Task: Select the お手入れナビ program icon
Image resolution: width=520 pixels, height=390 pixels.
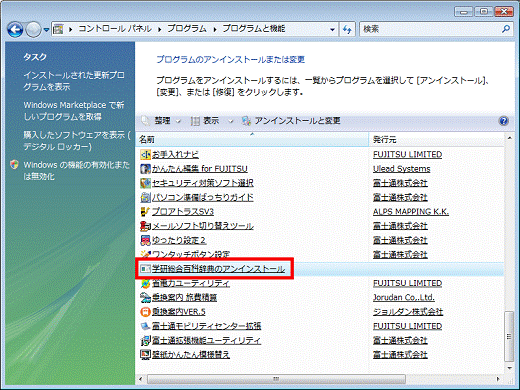Action: (x=145, y=155)
